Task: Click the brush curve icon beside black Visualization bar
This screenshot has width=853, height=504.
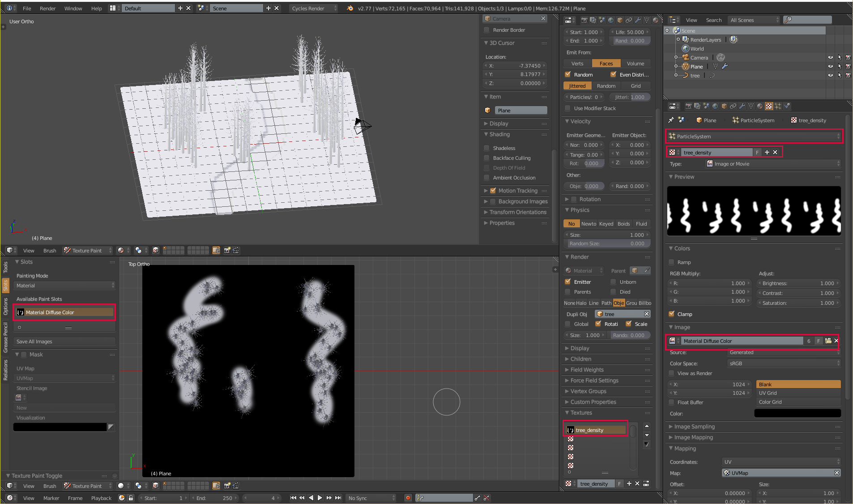Action: tap(111, 427)
